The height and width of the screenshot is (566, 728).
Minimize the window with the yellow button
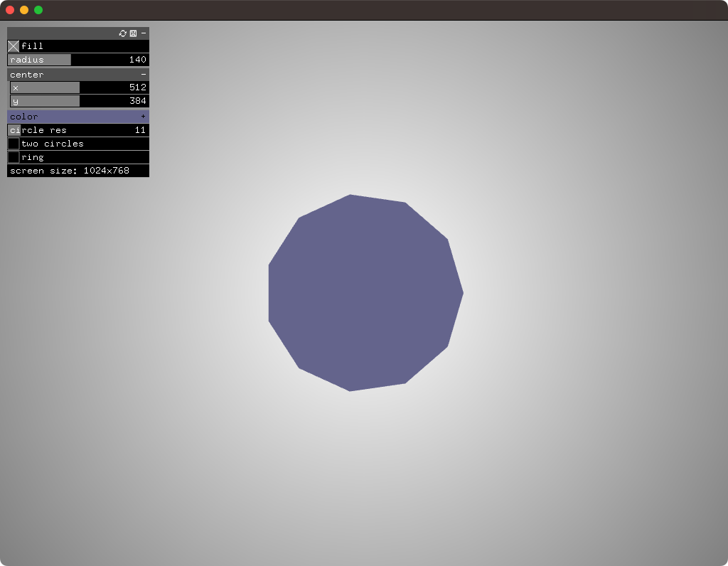[24, 10]
